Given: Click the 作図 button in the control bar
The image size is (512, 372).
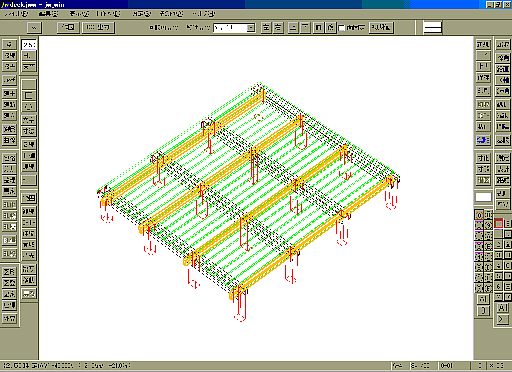Looking at the screenshot, I should (x=68, y=27).
